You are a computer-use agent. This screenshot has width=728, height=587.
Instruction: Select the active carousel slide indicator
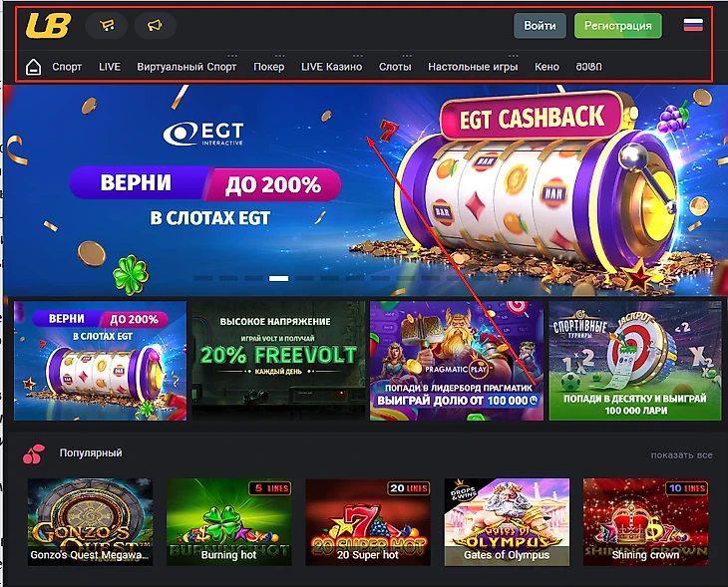coord(278,278)
